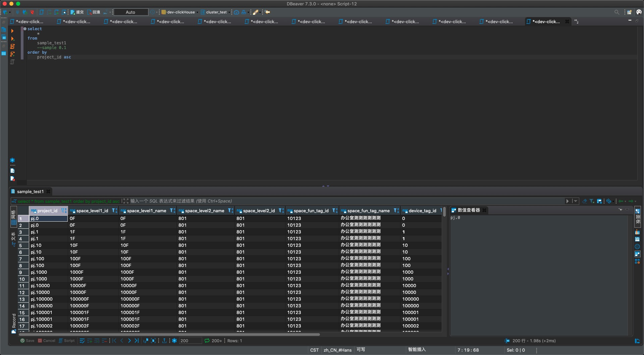The height and width of the screenshot is (355, 644).
Task: Switch to the first *dev-click script tab
Action: tap(27, 21)
